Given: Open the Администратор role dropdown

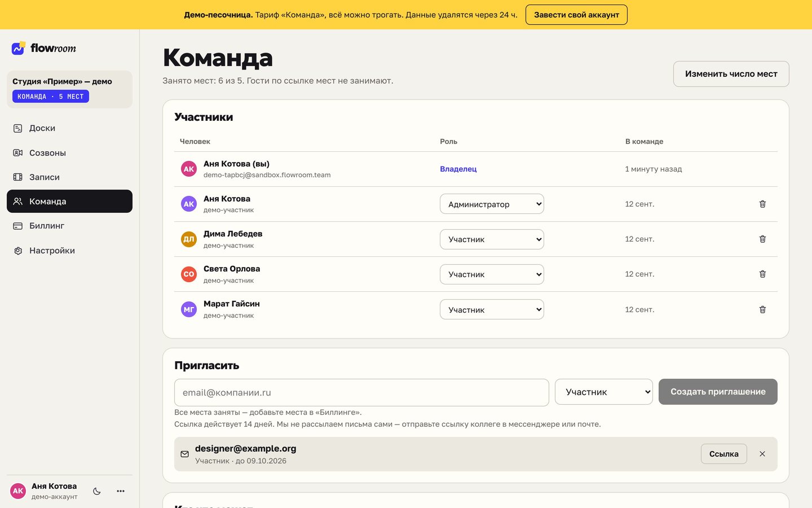Looking at the screenshot, I should coord(492,204).
